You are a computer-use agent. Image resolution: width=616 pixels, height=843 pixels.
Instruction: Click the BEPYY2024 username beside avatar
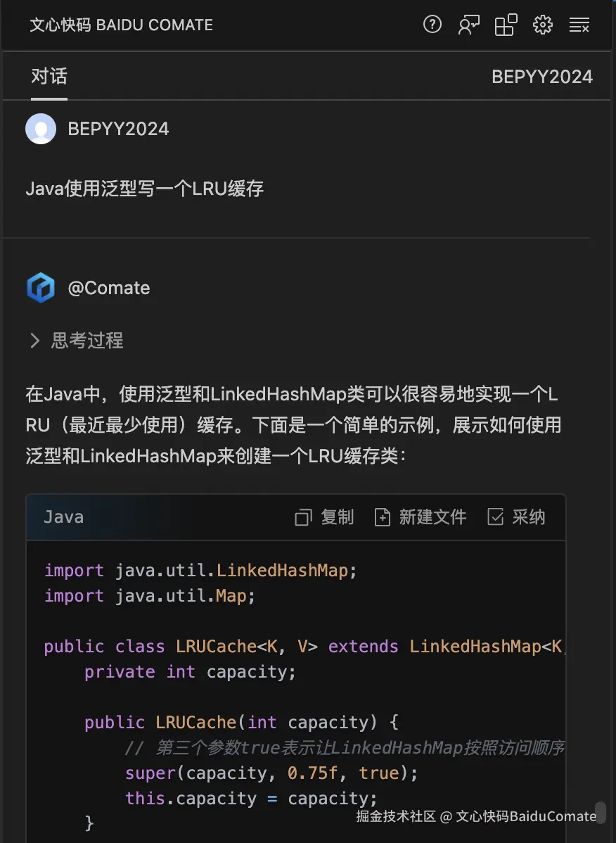[x=118, y=129]
